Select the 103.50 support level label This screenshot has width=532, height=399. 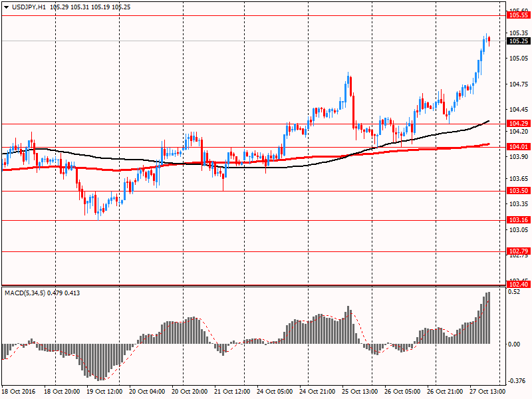coord(517,191)
